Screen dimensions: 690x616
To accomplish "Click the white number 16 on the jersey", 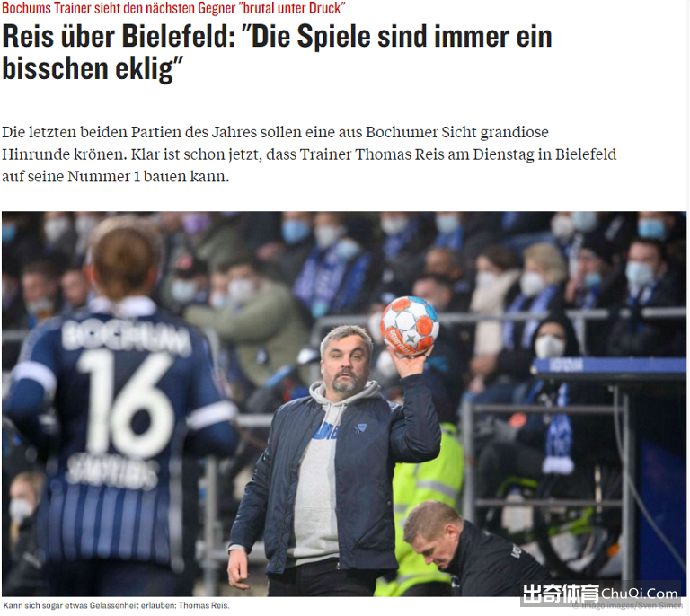I will pyautogui.click(x=126, y=403).
